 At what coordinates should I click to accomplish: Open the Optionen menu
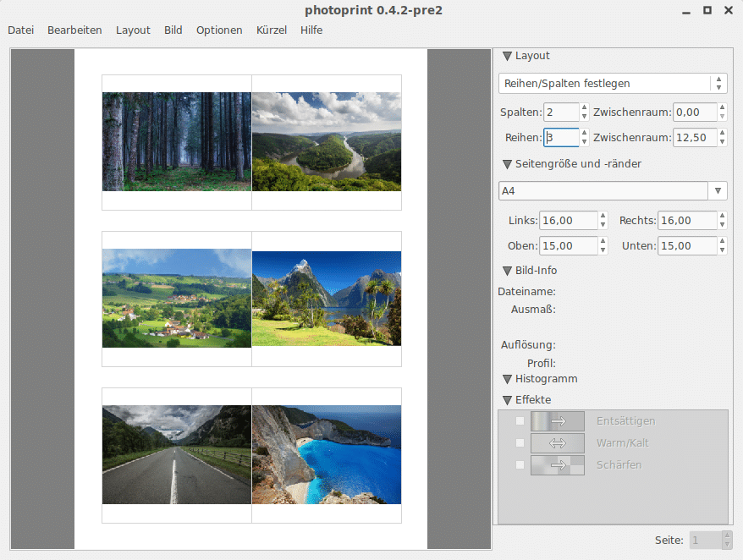click(x=219, y=30)
